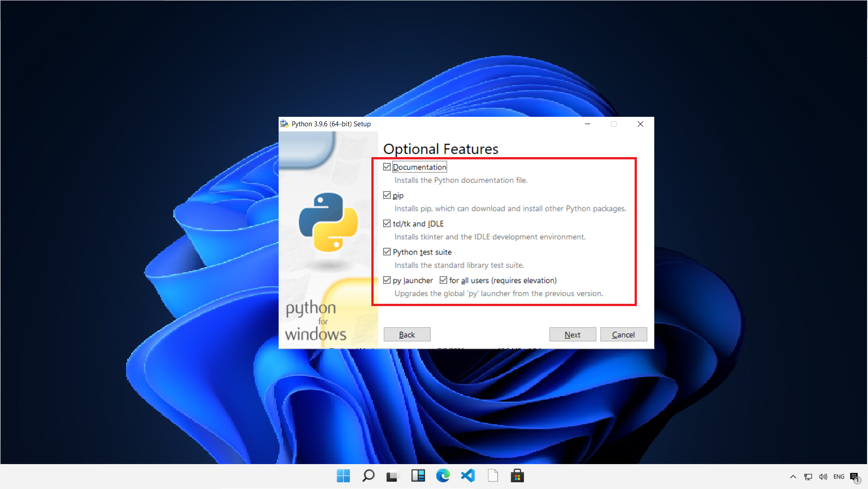The height and width of the screenshot is (489, 868).
Task: Click the Back button
Action: tap(407, 335)
